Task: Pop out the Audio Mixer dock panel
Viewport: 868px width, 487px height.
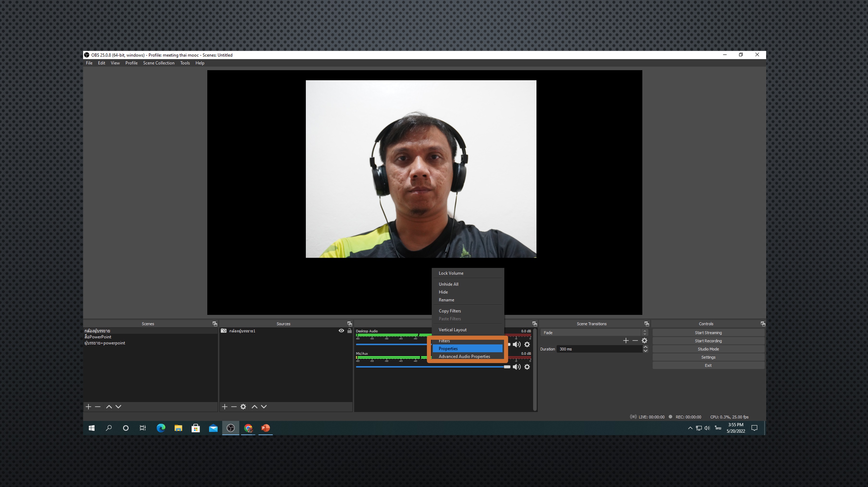Action: [x=534, y=324]
